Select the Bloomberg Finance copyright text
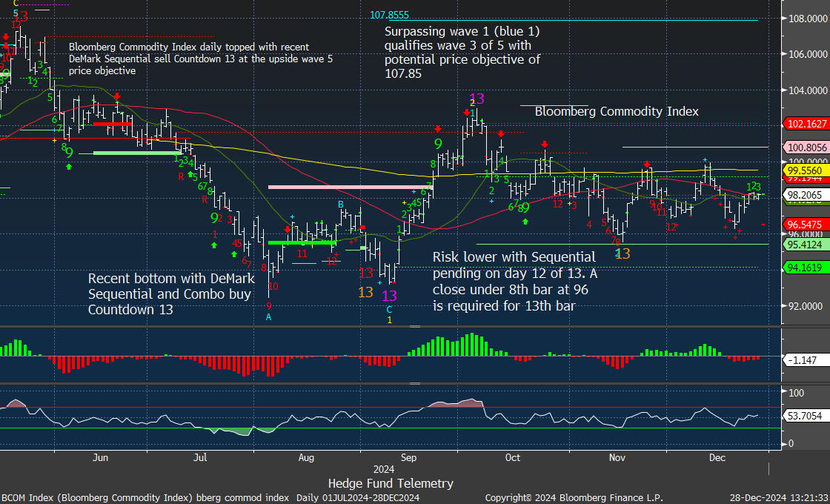 [574, 497]
